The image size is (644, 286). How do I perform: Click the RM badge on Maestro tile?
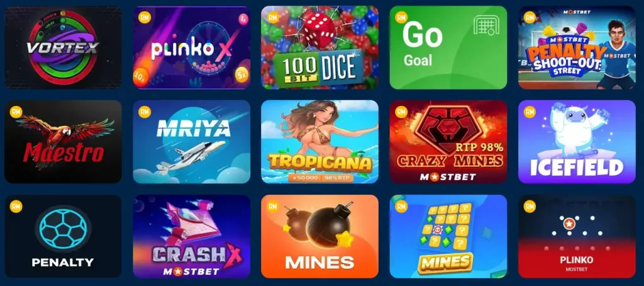click(16, 112)
